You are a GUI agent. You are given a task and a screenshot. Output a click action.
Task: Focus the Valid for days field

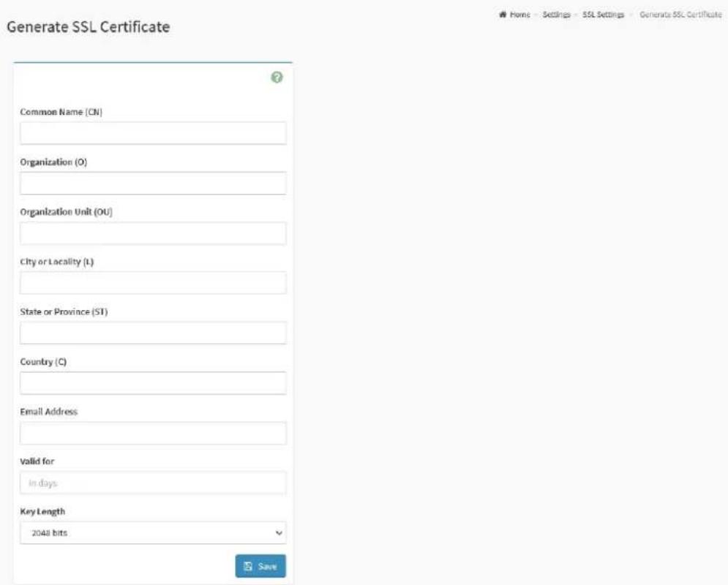pyautogui.click(x=153, y=483)
